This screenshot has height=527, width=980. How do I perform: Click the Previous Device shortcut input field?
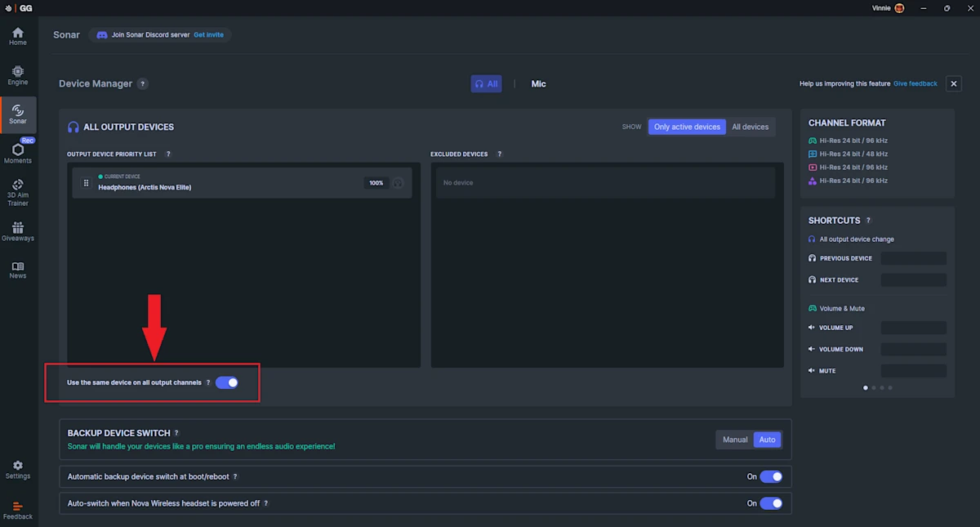click(x=914, y=258)
